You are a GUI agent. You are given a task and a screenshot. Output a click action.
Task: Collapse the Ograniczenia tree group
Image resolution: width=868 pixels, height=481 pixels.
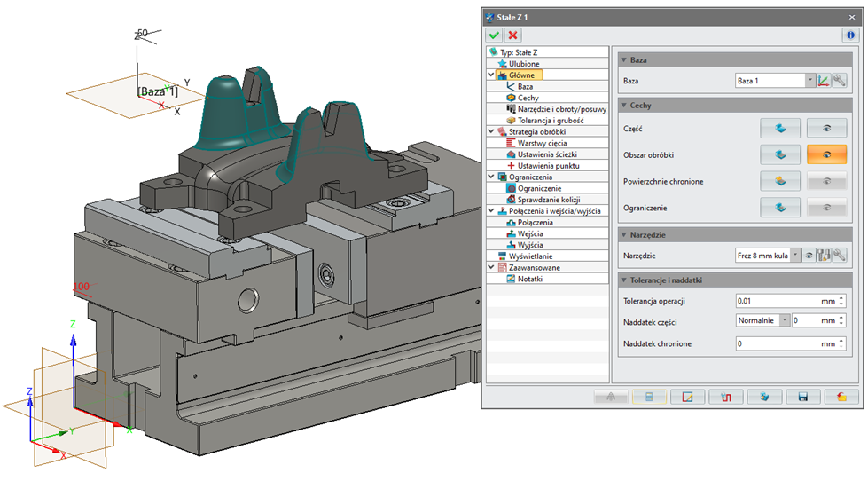pyautogui.click(x=491, y=177)
